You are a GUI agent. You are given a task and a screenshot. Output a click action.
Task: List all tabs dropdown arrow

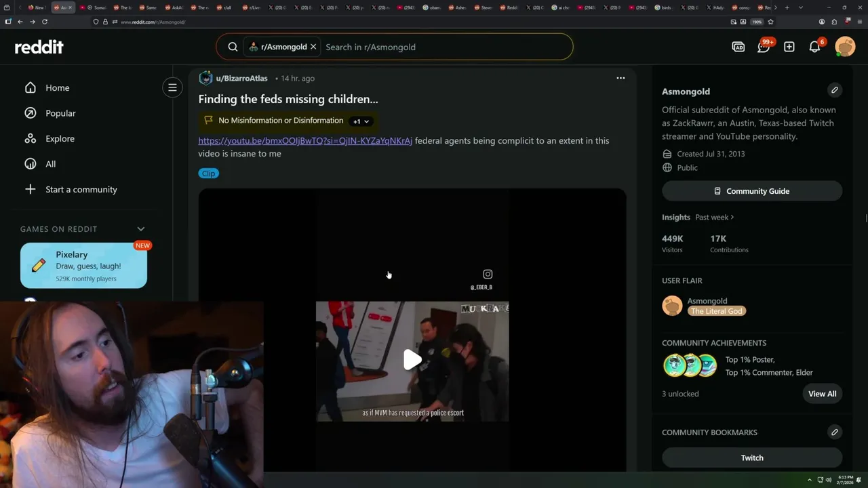click(x=801, y=7)
